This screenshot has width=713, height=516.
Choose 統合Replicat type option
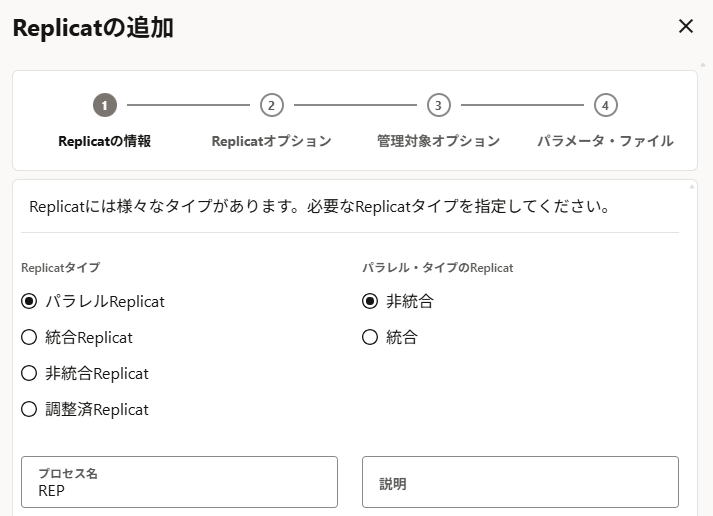29,337
